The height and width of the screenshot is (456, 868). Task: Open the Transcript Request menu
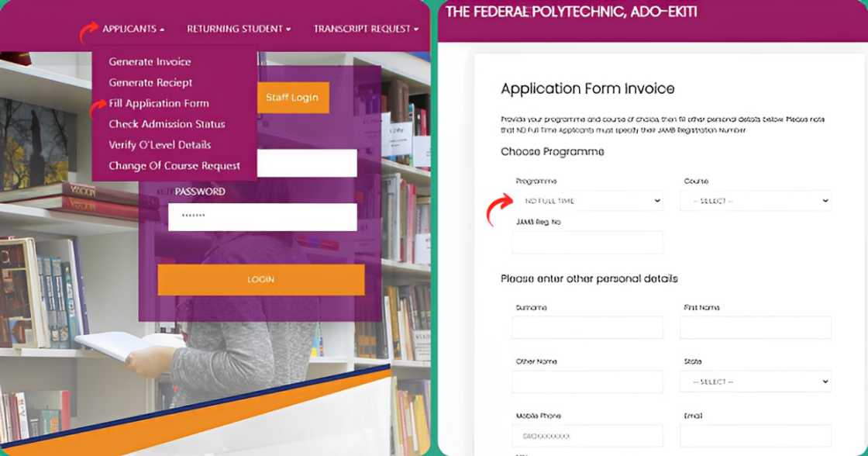click(x=366, y=29)
